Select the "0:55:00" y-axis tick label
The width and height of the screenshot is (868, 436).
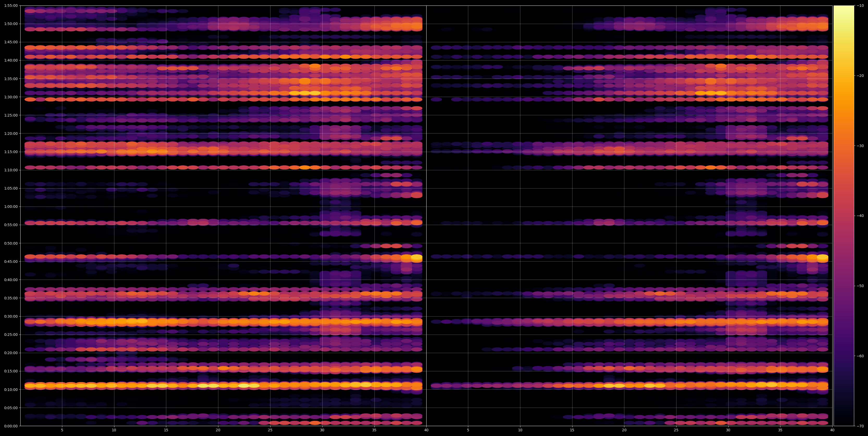11,225
